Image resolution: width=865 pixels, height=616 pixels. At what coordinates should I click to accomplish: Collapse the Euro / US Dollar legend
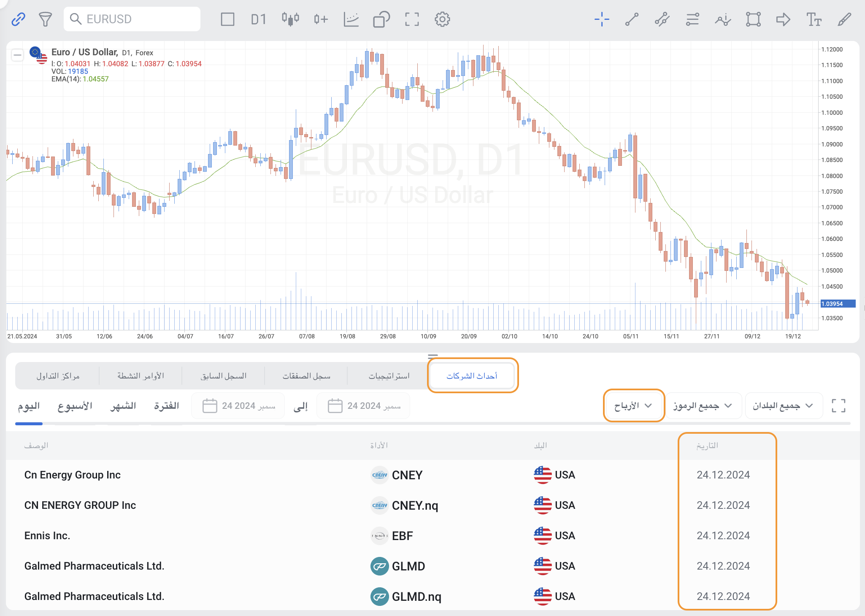(x=17, y=55)
